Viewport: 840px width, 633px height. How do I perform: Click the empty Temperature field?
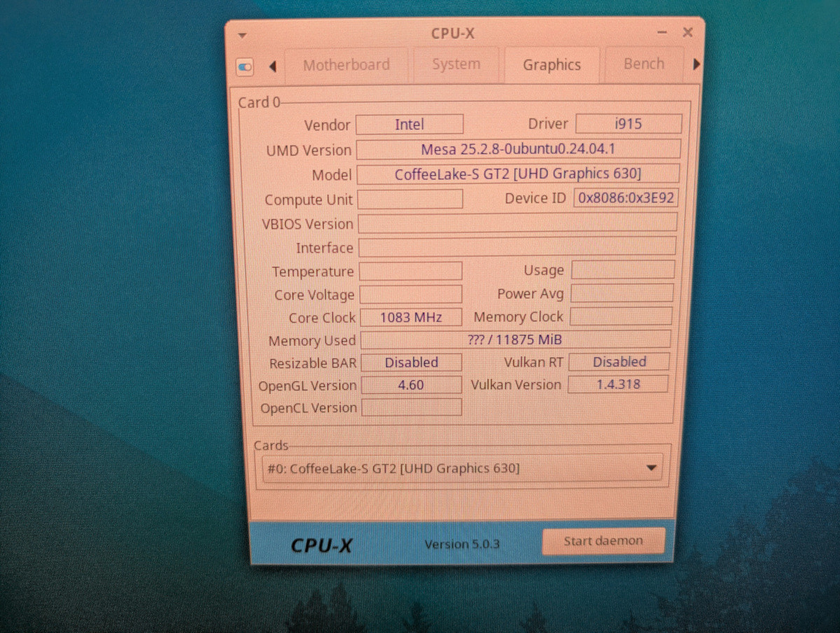click(x=411, y=271)
